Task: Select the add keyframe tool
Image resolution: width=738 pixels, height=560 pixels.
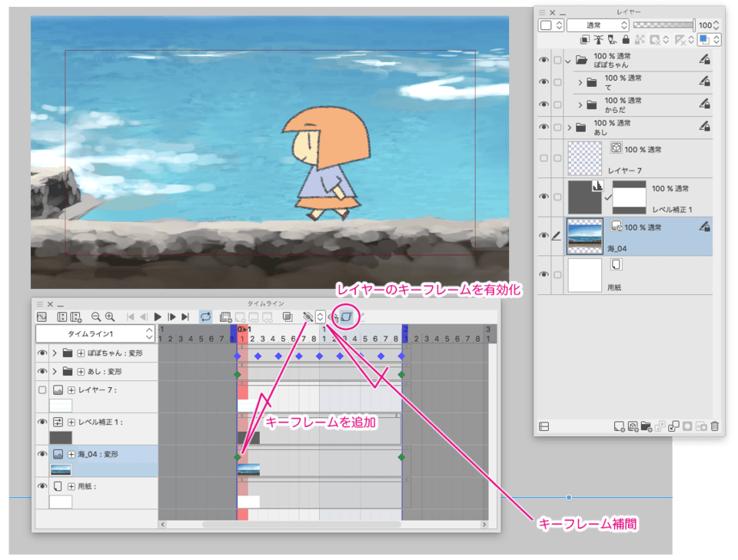Action: click(x=306, y=315)
